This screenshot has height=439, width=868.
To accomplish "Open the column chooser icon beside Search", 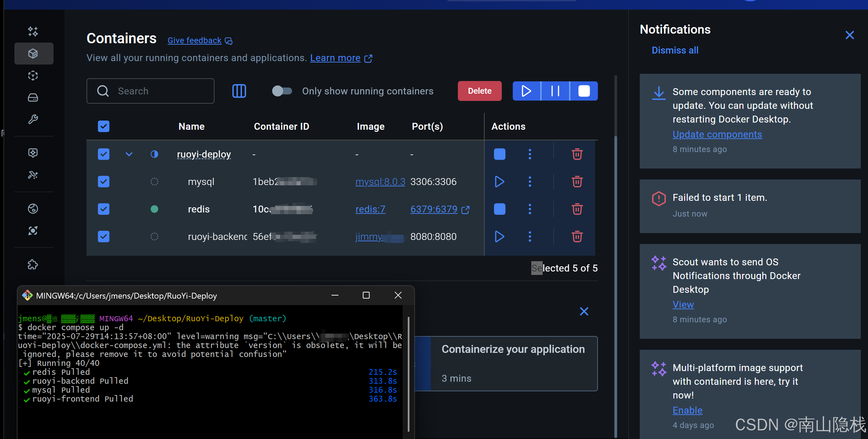I will pos(239,91).
